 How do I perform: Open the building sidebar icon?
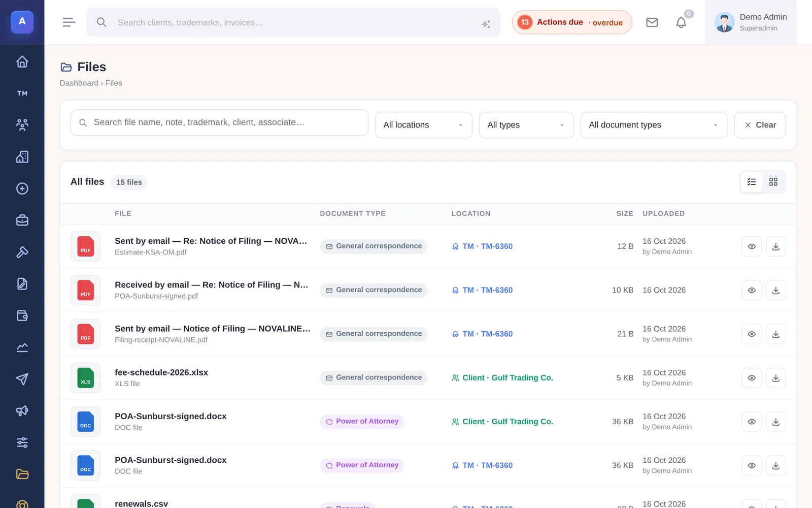[22, 157]
